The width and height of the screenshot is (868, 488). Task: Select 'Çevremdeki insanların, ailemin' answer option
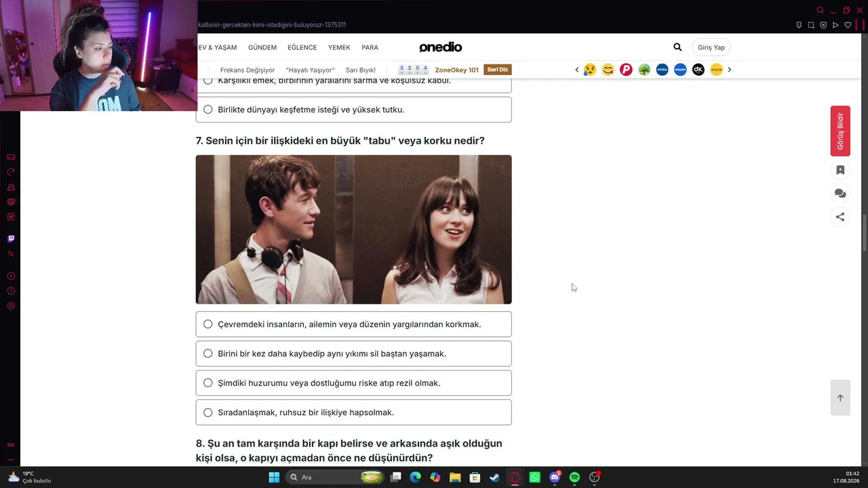click(353, 324)
